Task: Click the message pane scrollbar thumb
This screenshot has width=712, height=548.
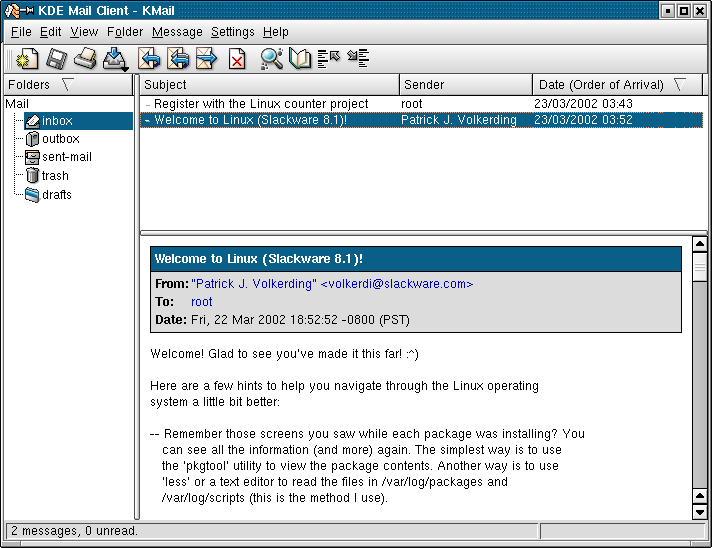Action: coord(700,267)
